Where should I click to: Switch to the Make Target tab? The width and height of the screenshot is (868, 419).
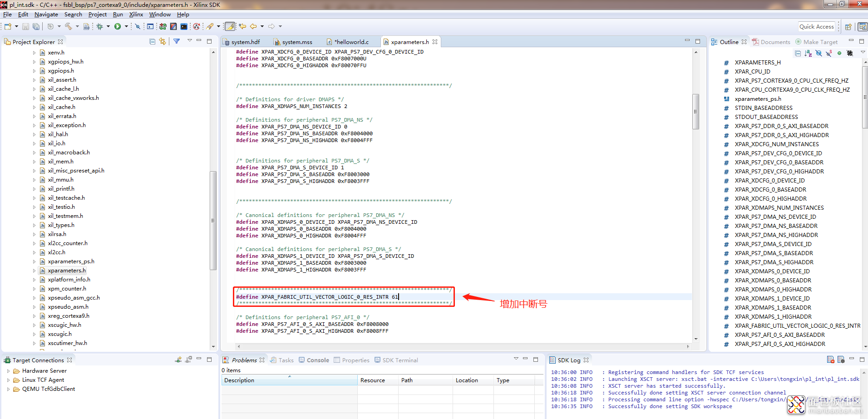816,42
